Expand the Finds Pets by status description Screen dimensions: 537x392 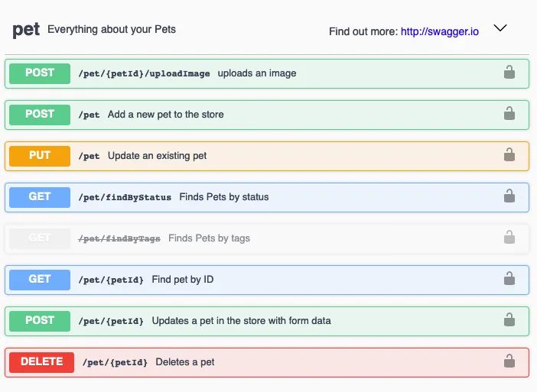(224, 197)
